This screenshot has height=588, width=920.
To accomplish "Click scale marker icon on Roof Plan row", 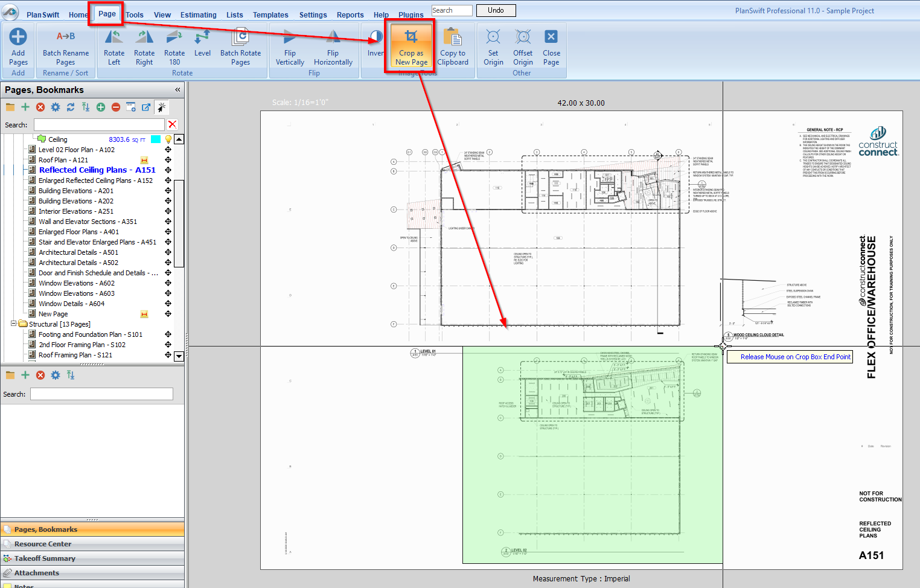I will (144, 160).
